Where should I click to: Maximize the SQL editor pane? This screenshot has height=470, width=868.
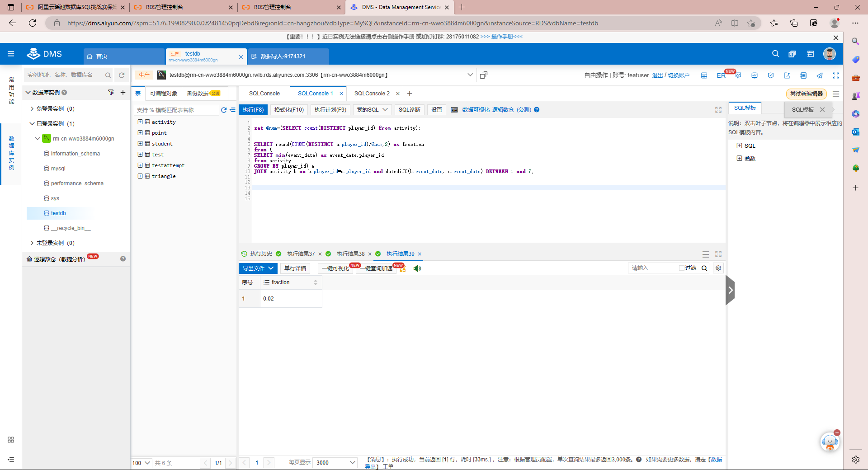coord(718,110)
